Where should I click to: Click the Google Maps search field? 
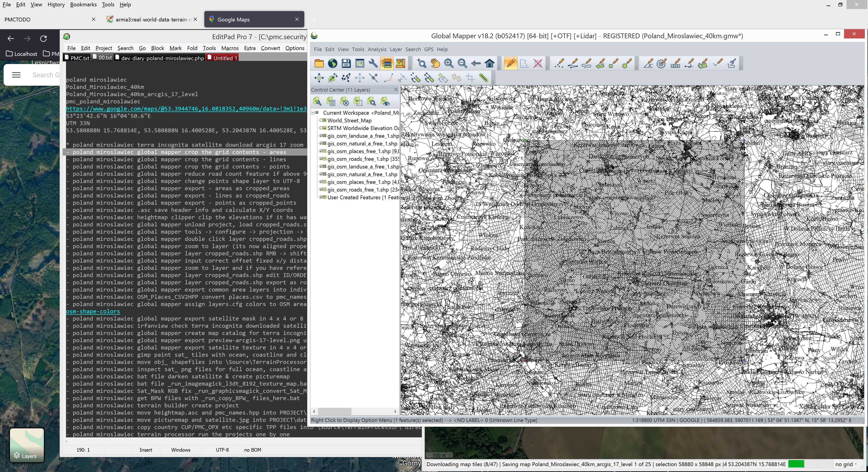click(x=45, y=75)
